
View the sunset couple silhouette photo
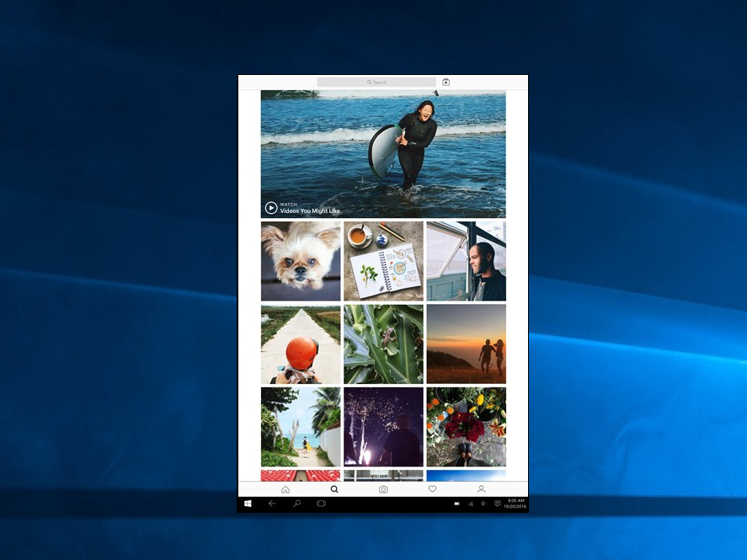466,343
